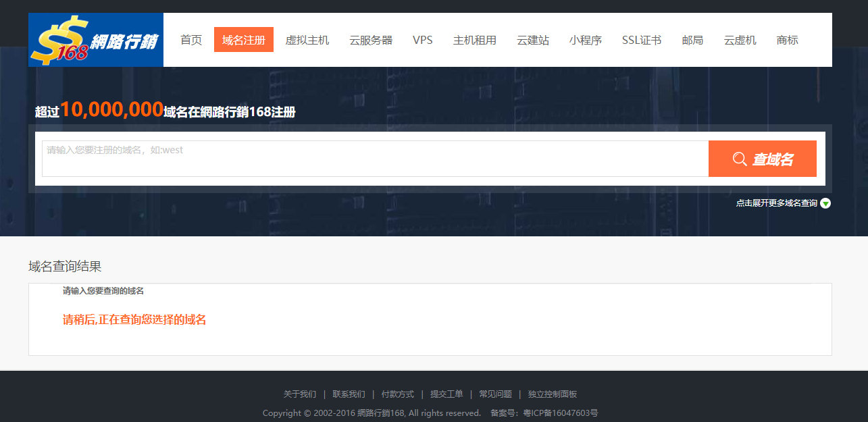Expand 点击展开更多域名查询 options
The image size is (868, 422).
(x=776, y=203)
